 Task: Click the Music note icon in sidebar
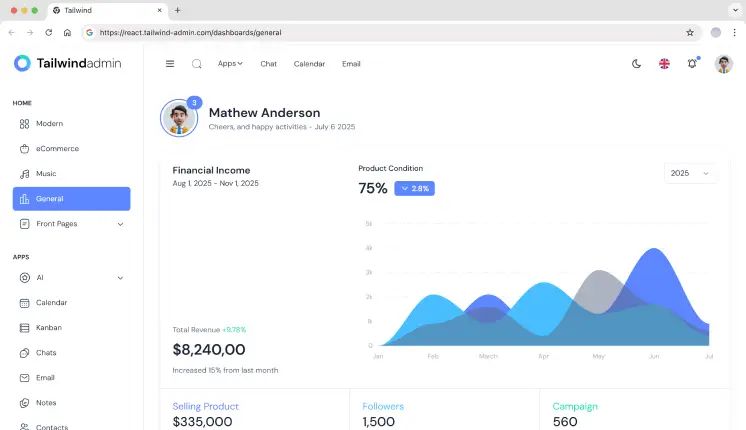click(x=24, y=174)
